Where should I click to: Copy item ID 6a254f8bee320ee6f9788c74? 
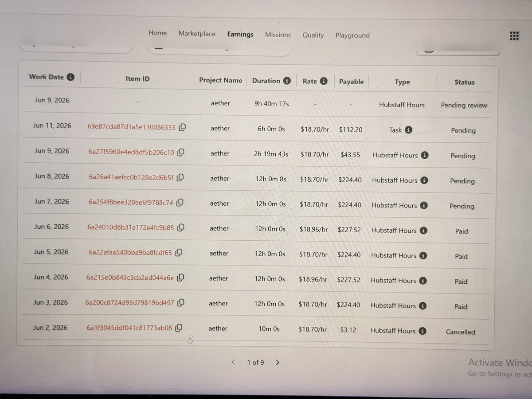tap(180, 203)
